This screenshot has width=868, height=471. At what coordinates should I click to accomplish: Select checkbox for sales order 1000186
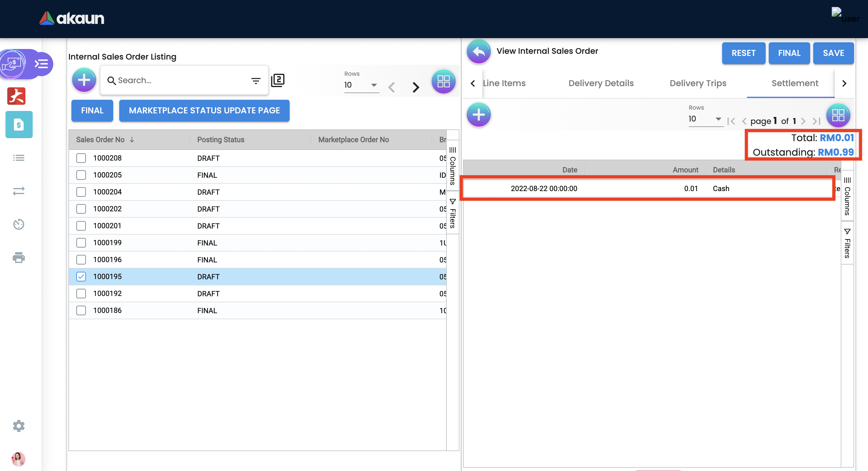click(81, 310)
